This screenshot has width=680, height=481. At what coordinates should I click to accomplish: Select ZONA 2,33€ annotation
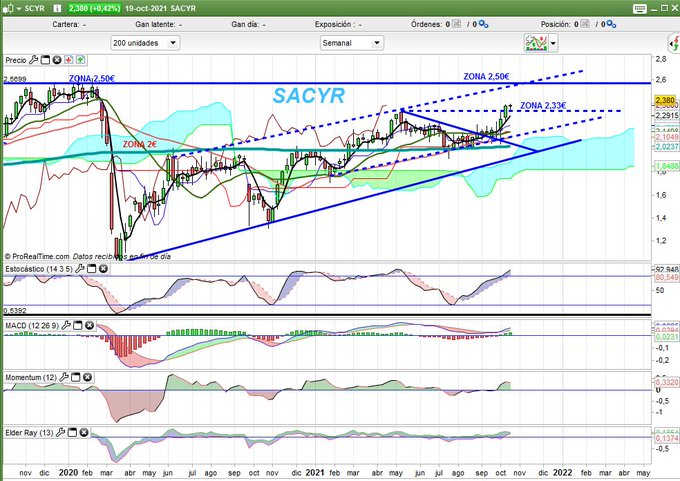543,105
